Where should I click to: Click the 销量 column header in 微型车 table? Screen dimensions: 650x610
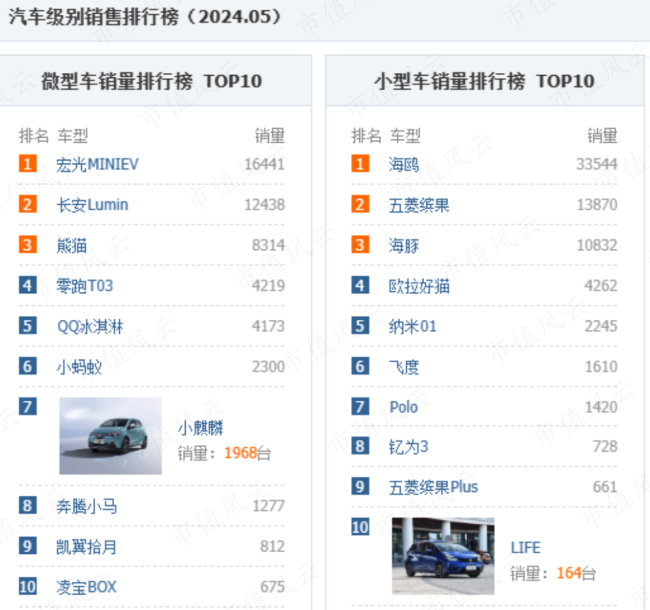coord(269,136)
